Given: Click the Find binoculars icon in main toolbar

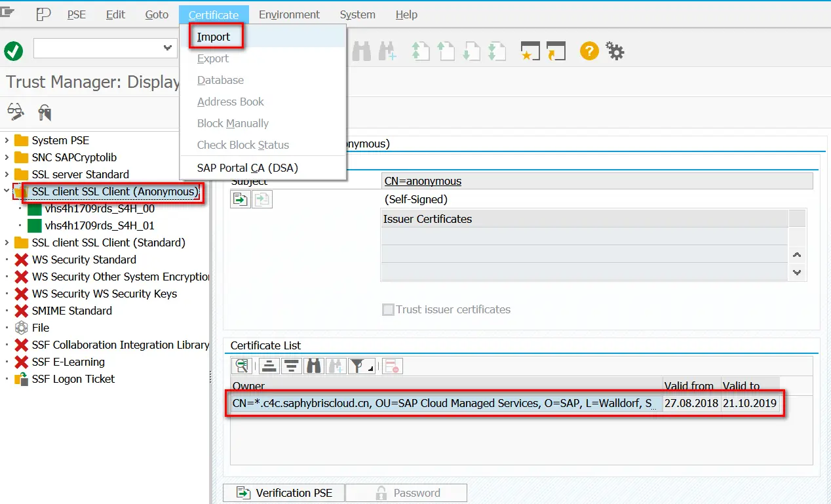Looking at the screenshot, I should [x=361, y=51].
